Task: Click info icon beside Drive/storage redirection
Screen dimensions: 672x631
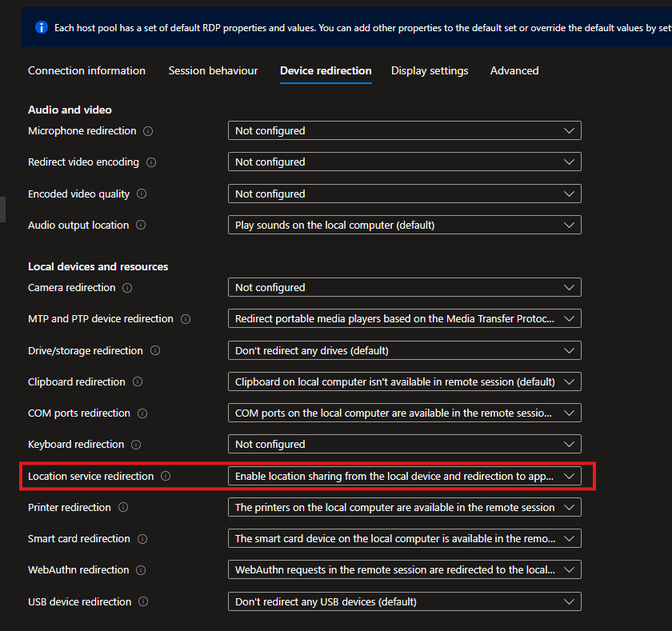Action: coord(155,351)
